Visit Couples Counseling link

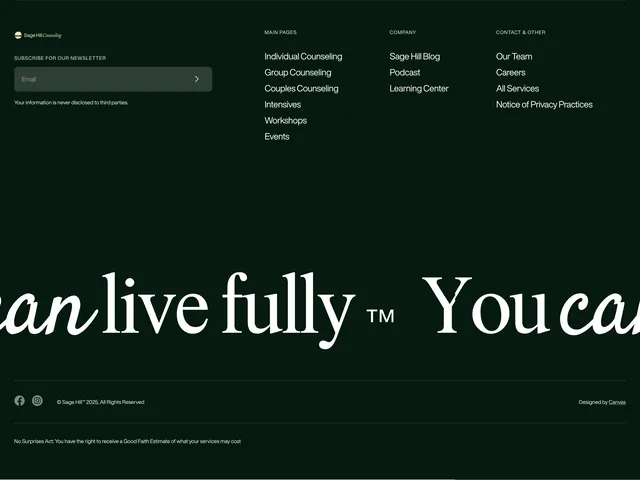click(301, 89)
